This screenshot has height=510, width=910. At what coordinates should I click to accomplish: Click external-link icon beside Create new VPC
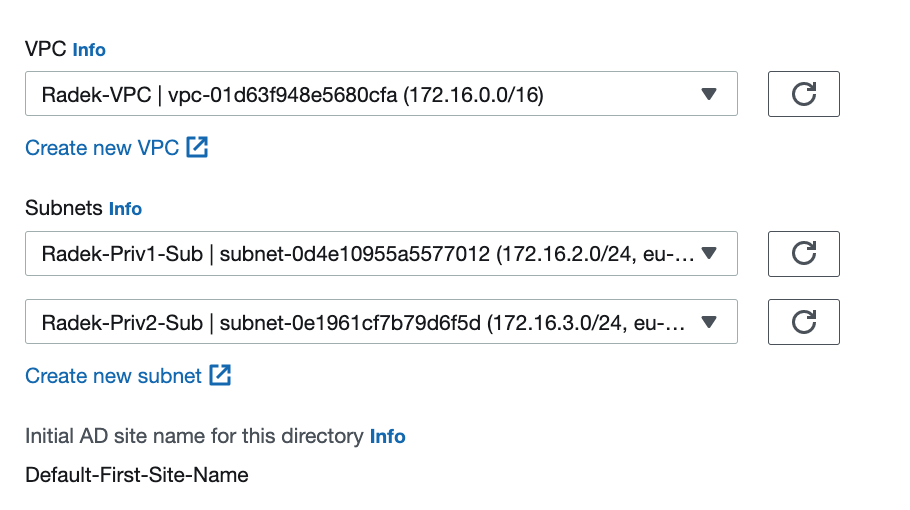coord(197,147)
